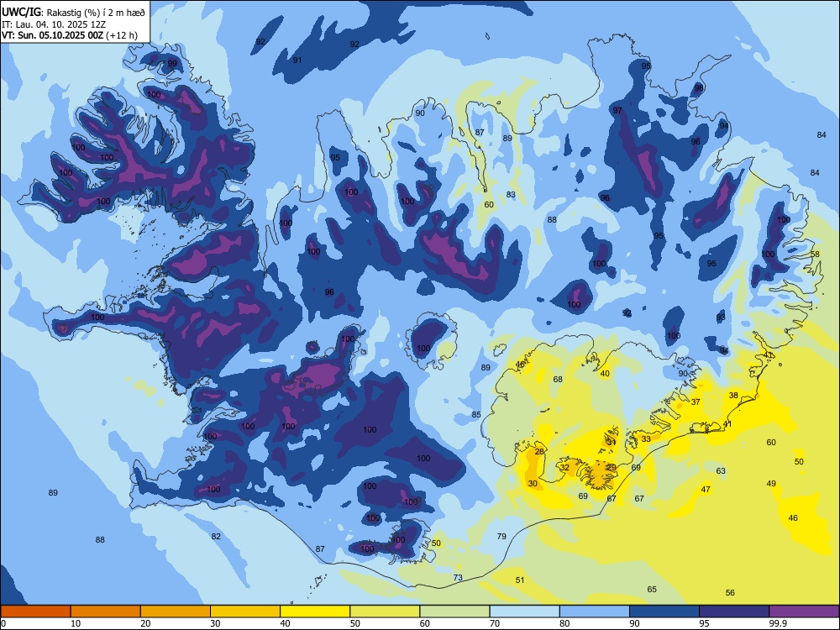Image resolution: width=840 pixels, height=630 pixels.
Task: Click the map value '83' on the map
Action: point(511,195)
